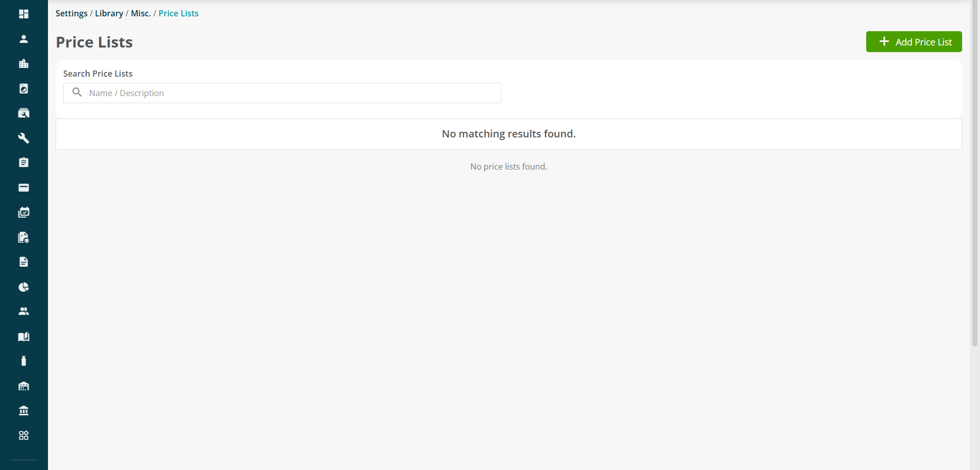Open the calendar check icon in sidebar

[x=23, y=212]
